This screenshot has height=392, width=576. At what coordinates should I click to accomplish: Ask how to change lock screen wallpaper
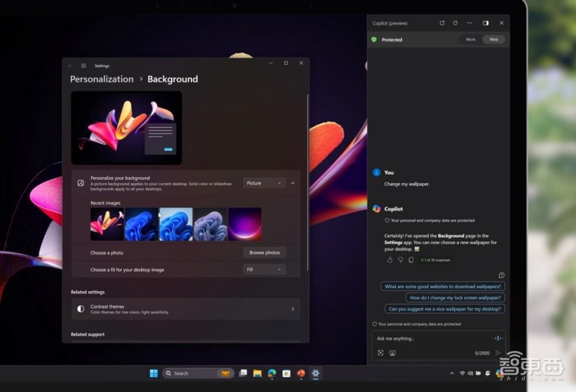[455, 297]
